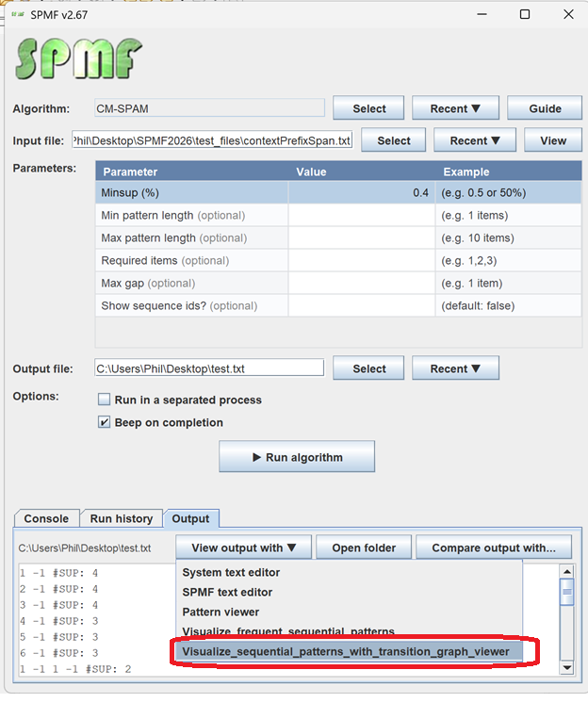588x703 pixels.
Task: Open Recent output files dropdown
Action: click(455, 368)
